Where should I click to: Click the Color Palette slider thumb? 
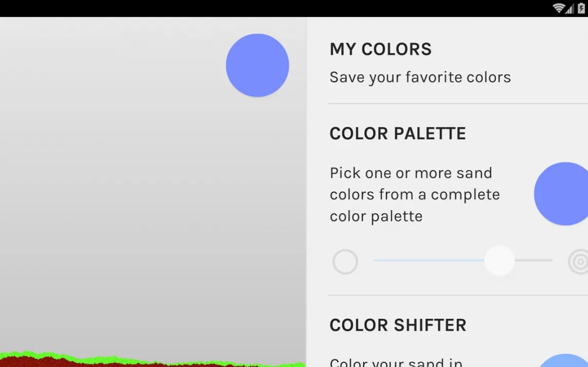(x=499, y=260)
